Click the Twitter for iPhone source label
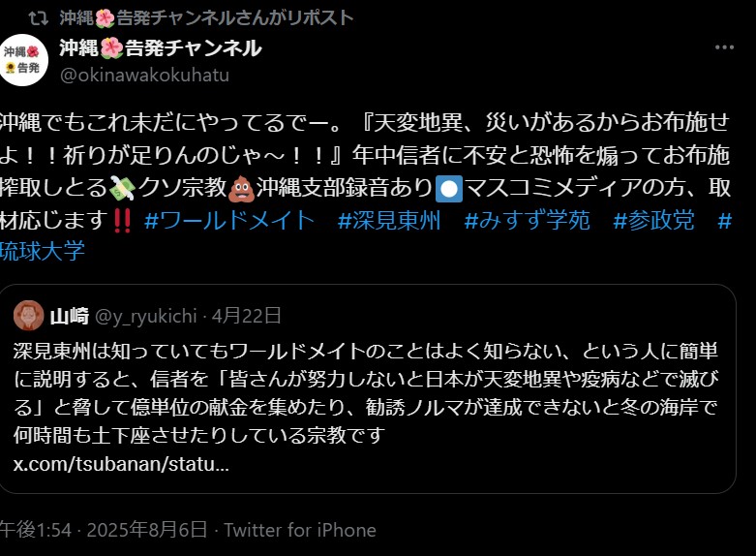756x556 pixels. point(300,530)
